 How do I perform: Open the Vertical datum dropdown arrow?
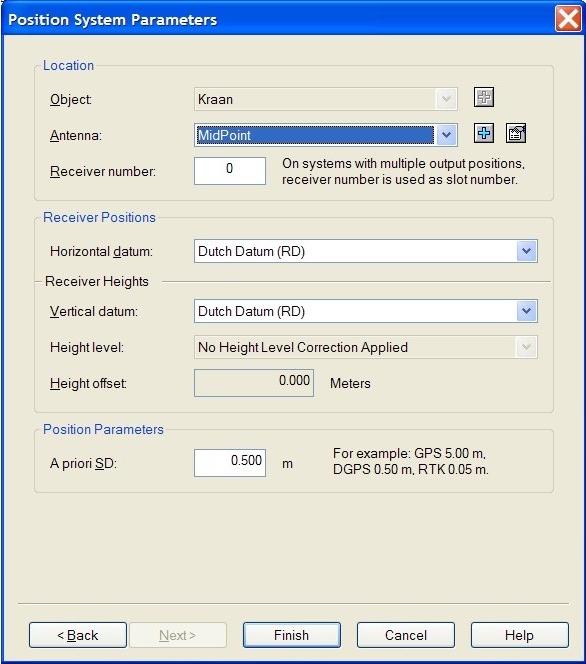tap(526, 311)
